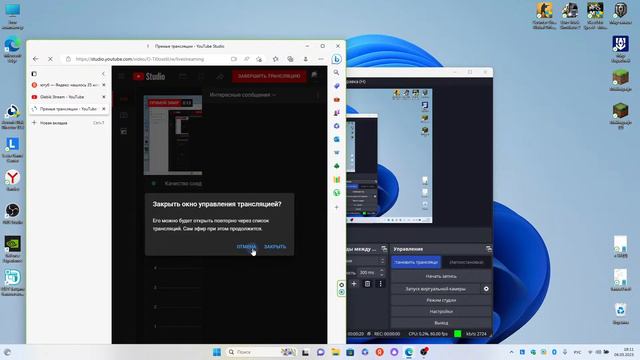Close the Stream - YouTube vertical tab
The width and height of the screenshot is (640, 360).
(x=104, y=97)
